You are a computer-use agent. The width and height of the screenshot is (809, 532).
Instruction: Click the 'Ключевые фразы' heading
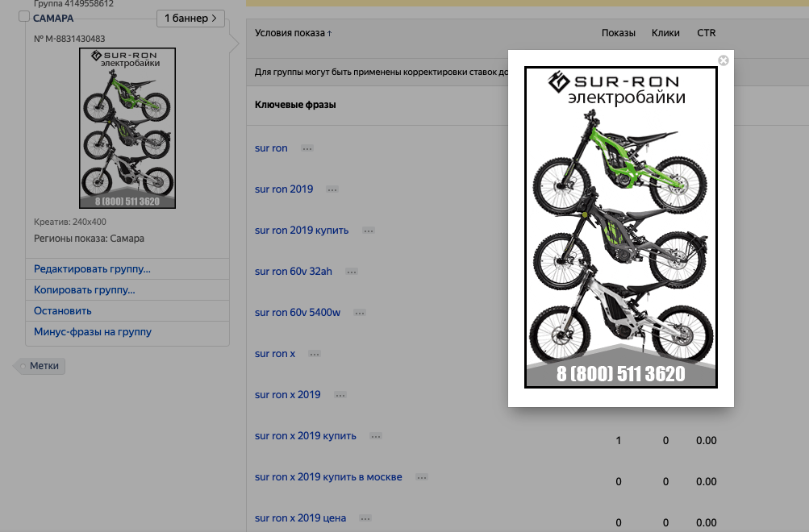point(295,105)
